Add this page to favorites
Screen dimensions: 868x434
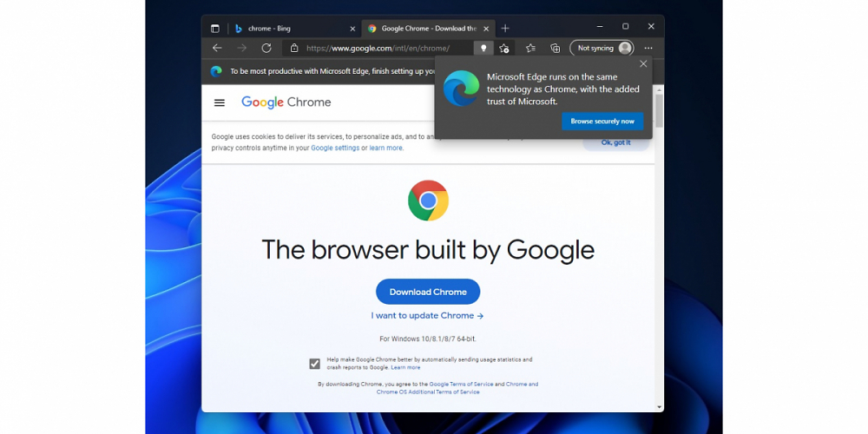point(503,48)
